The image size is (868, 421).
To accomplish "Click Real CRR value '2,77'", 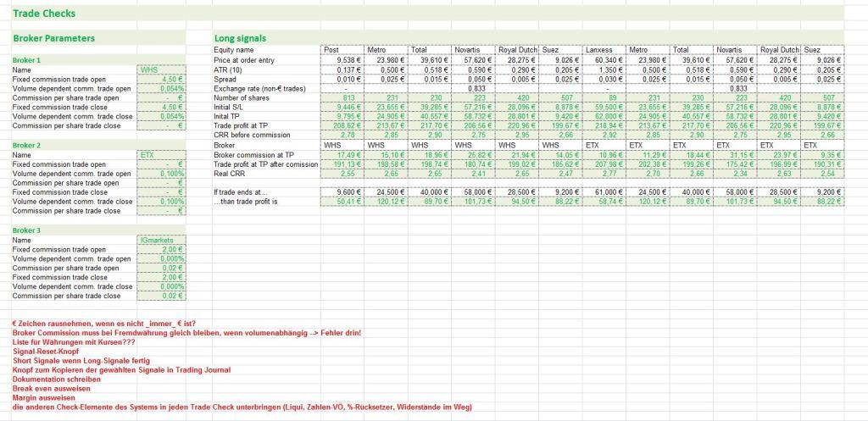I will pos(604,174).
